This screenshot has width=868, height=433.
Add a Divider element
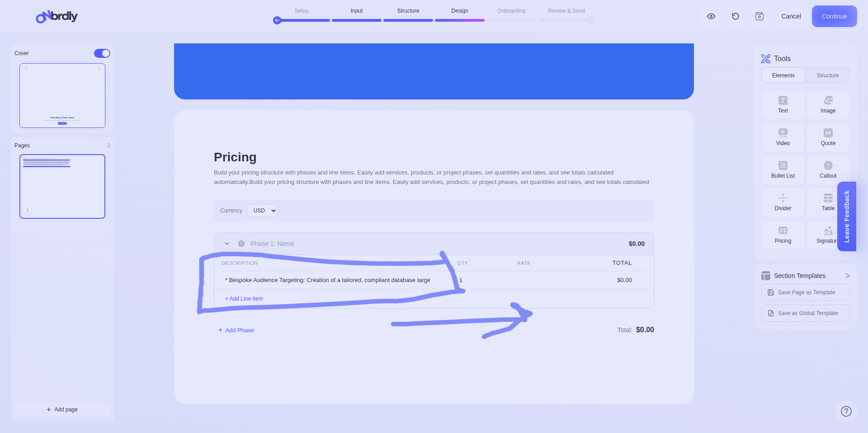point(783,202)
